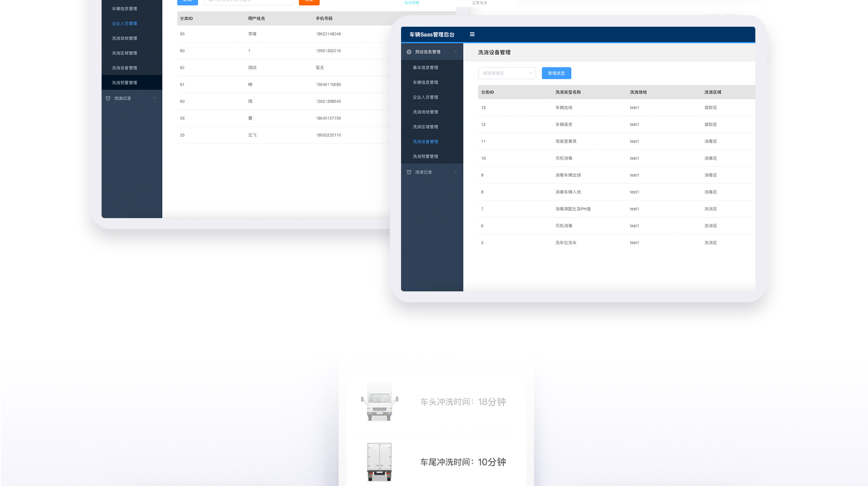
Task: Click the hamburger menu icon in header
Action: pos(472,34)
